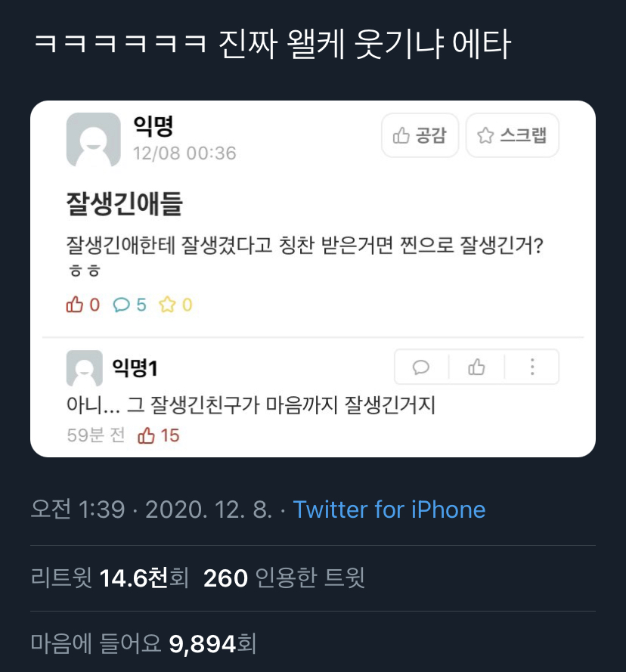
Task: Open the Twitter for iPhone link
Action: 389,509
